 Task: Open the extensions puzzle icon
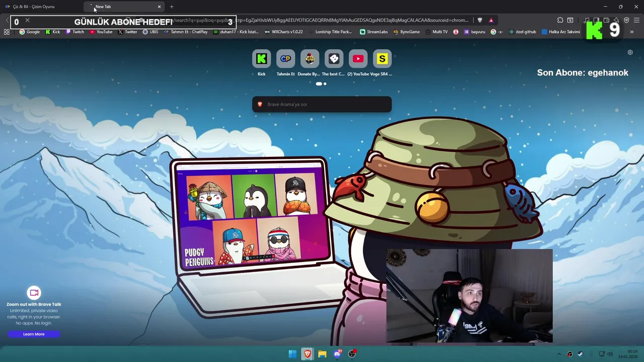560,20
